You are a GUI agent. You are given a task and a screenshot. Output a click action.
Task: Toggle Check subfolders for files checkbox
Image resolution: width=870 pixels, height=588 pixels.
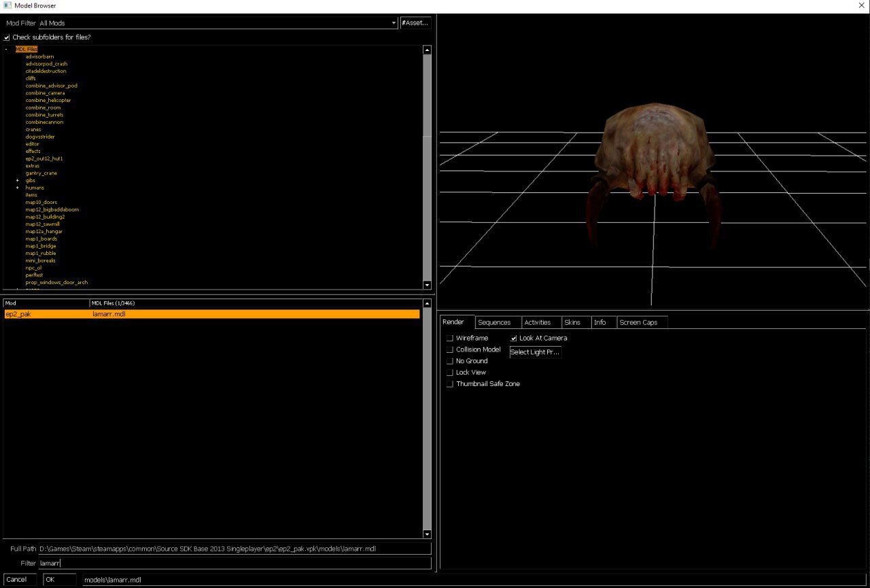click(7, 37)
